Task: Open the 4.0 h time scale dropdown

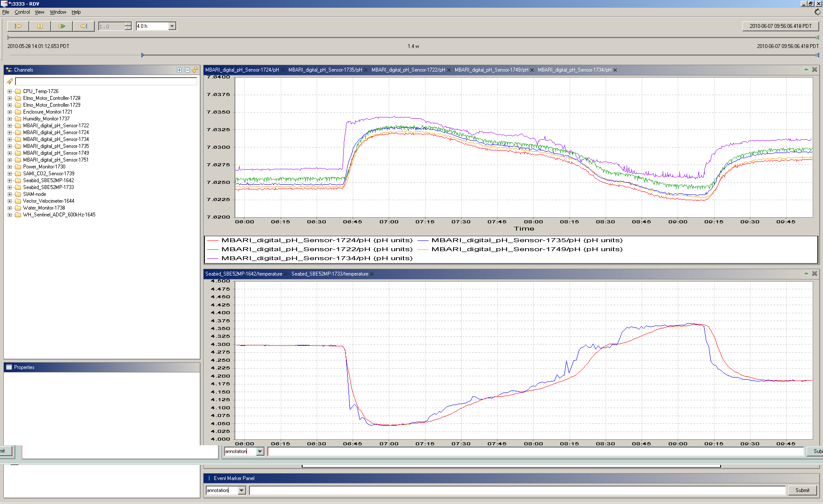Action: (172, 26)
